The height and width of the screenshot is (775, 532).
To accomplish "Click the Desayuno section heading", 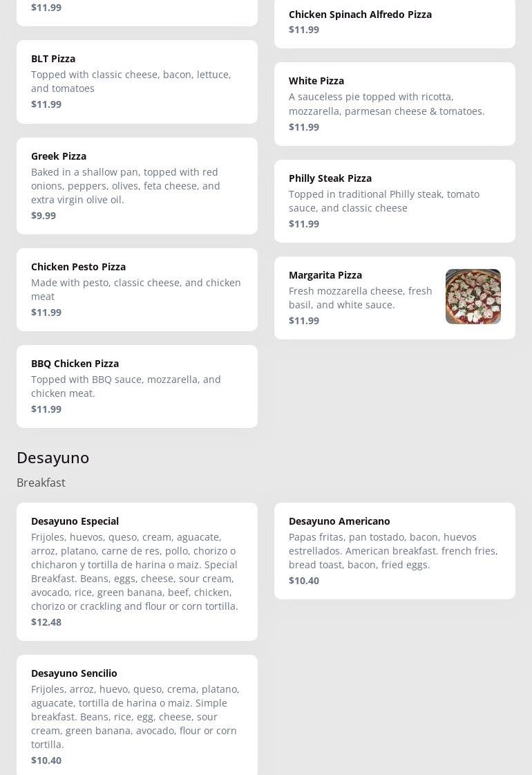I will [53, 458].
